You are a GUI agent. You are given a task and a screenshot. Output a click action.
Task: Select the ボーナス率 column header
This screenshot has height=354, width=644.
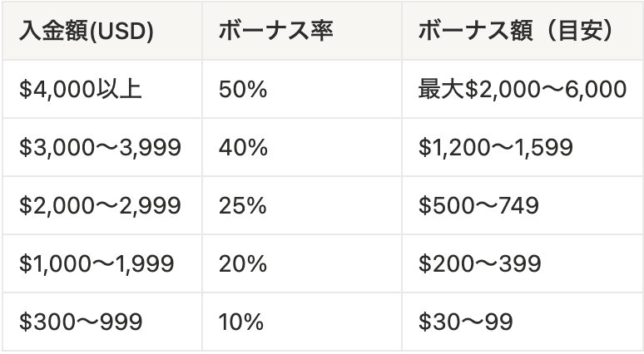pos(275,31)
